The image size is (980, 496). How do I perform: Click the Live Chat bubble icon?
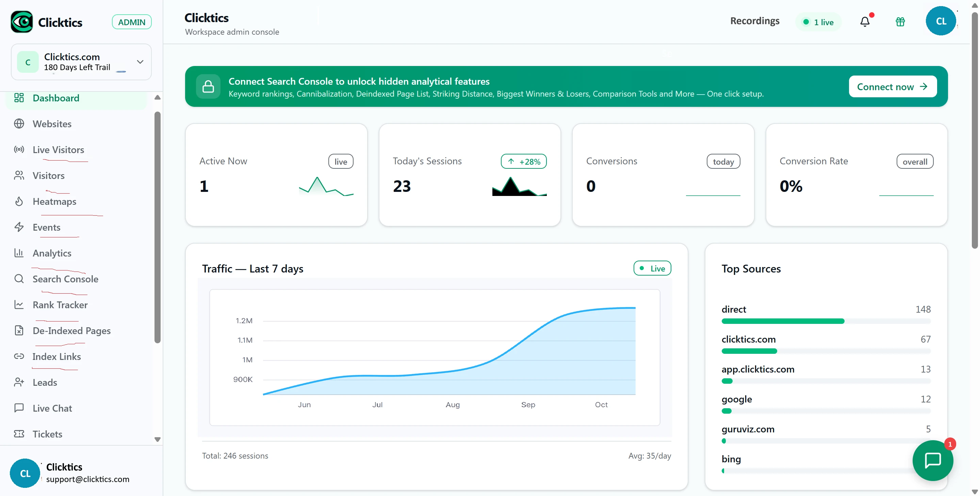tap(19, 408)
